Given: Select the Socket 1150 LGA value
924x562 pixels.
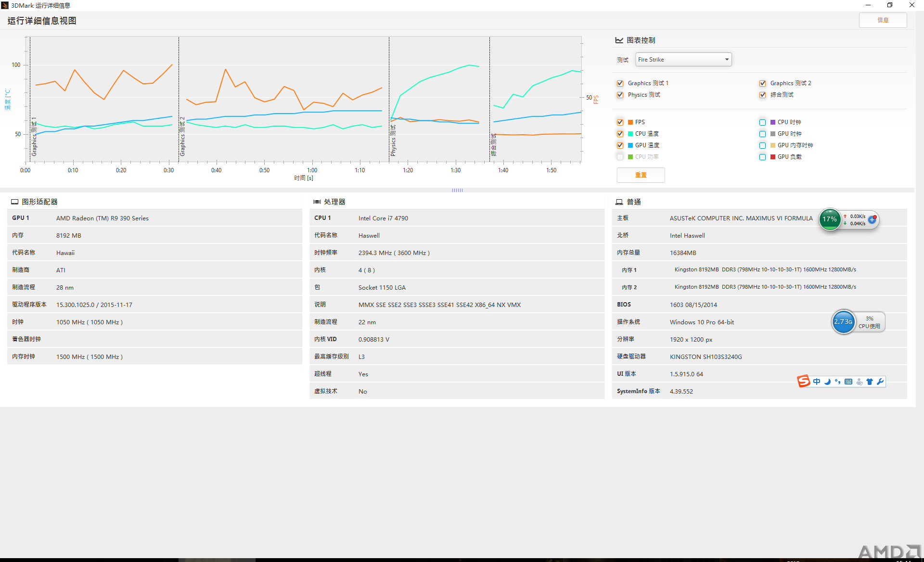Looking at the screenshot, I should pos(382,288).
